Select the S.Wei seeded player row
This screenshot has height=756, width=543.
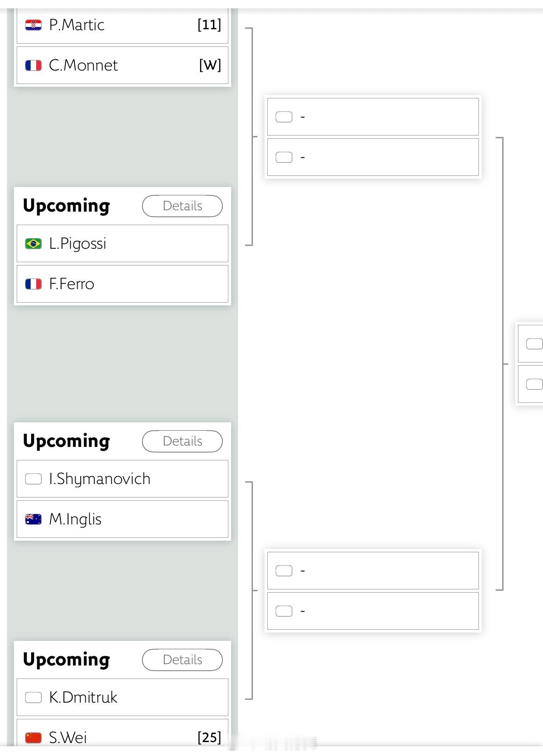pos(123,736)
